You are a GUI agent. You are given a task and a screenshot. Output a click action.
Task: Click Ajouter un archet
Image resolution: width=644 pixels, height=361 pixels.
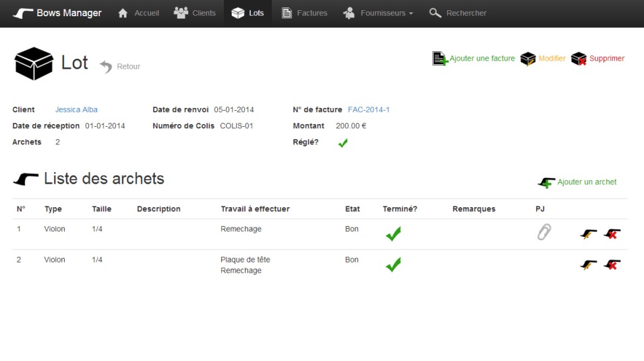pos(578,182)
